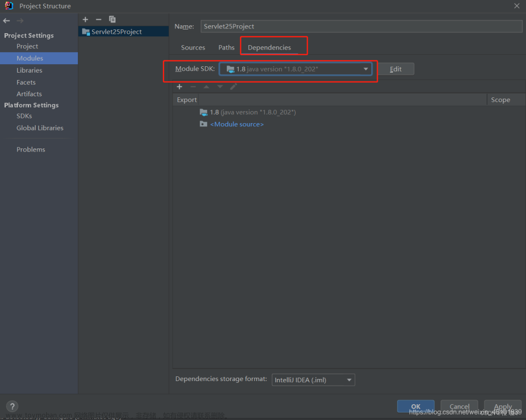Click the Cancel button
This screenshot has height=420, width=526.
pos(459,406)
